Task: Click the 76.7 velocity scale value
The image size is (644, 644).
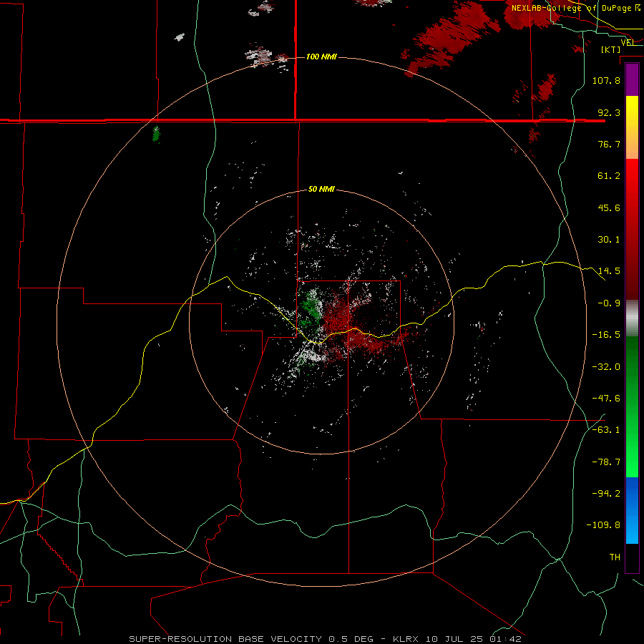Action: pyautogui.click(x=609, y=144)
